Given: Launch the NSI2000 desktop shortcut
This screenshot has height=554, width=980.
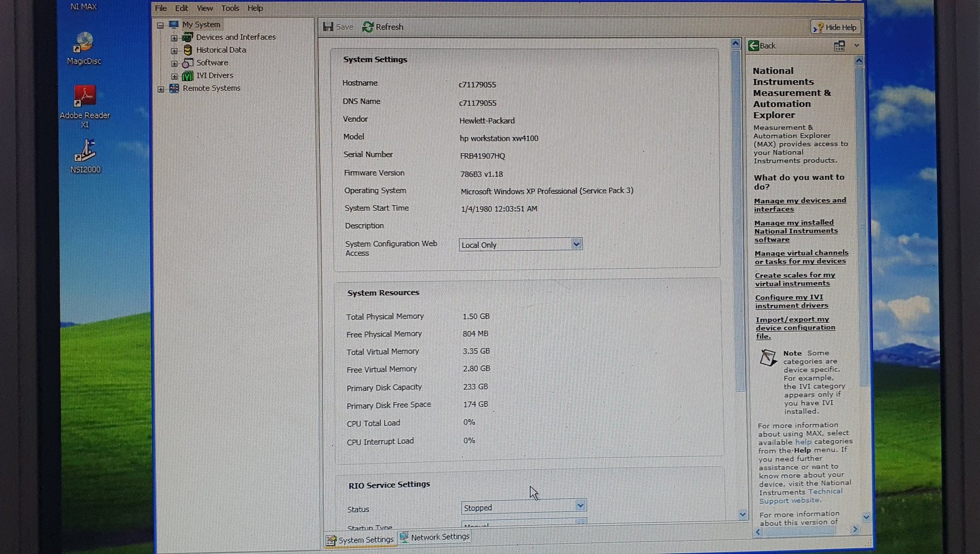Looking at the screenshot, I should [x=85, y=152].
